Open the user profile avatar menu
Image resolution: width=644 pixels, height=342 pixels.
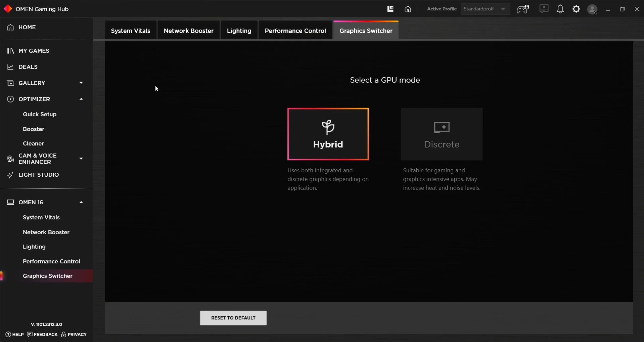click(593, 9)
